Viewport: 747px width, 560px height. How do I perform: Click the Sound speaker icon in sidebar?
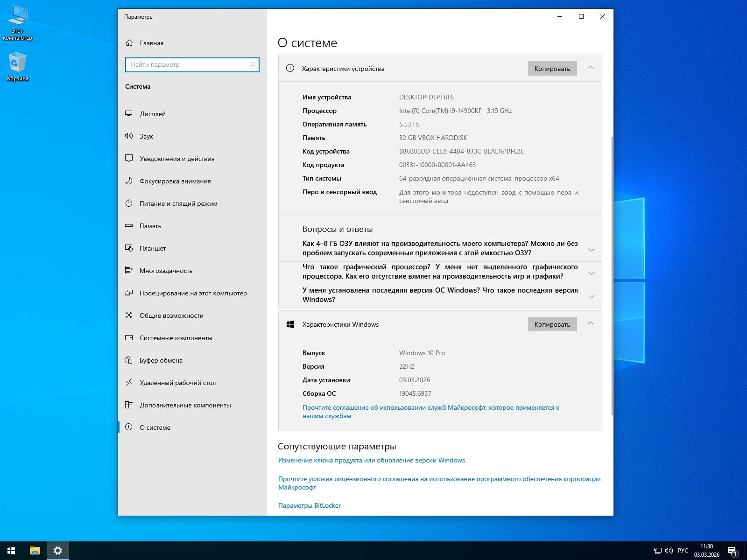tap(129, 136)
